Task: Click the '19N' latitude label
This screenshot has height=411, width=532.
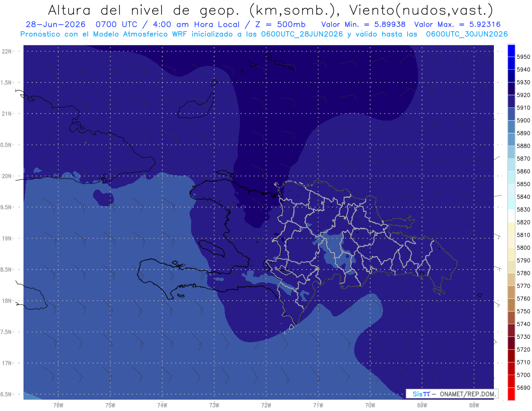Action: click(7, 239)
